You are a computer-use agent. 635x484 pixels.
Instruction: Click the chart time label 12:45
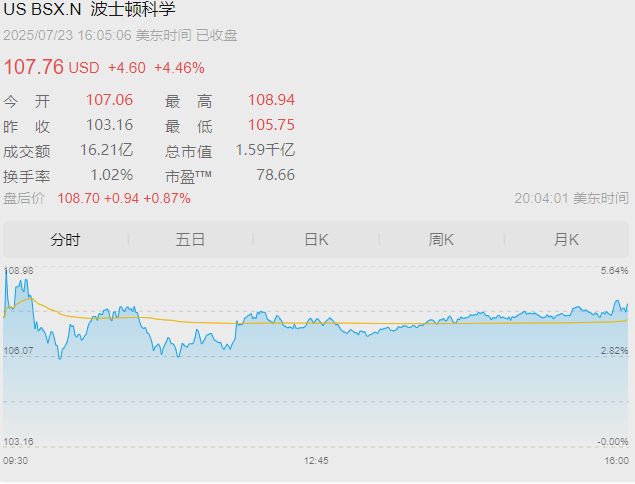tap(316, 461)
